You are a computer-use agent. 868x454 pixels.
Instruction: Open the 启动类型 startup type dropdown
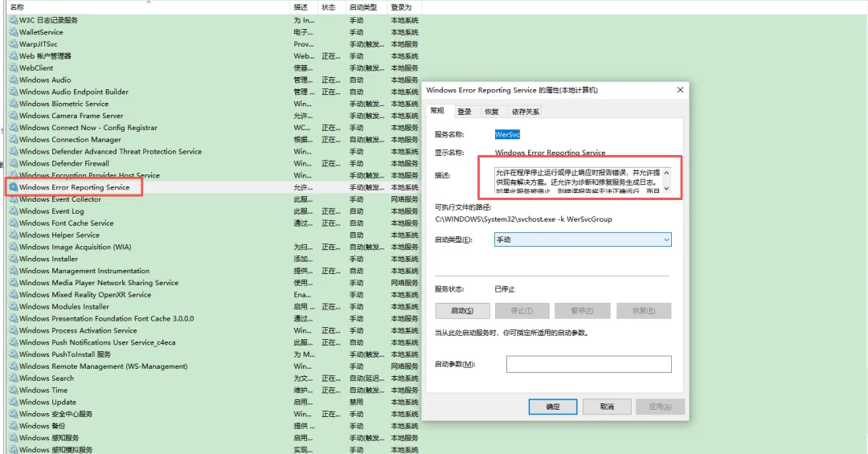583,239
